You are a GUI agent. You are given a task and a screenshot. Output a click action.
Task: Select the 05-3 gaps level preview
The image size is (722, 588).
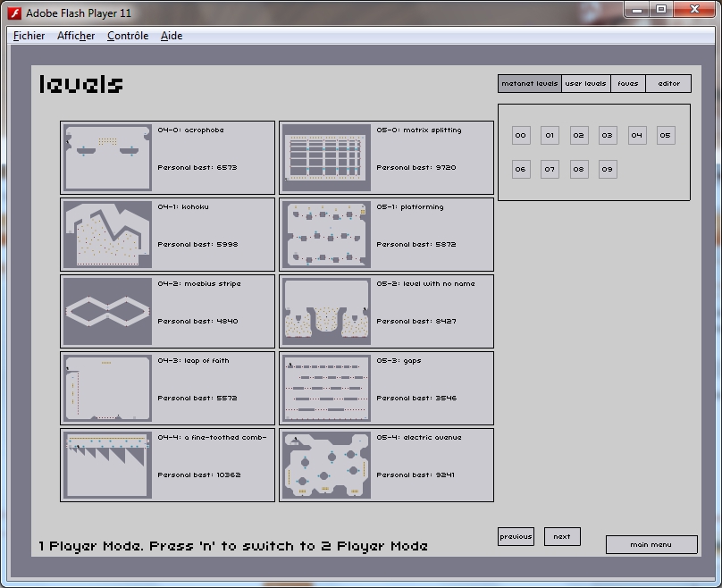(326, 388)
